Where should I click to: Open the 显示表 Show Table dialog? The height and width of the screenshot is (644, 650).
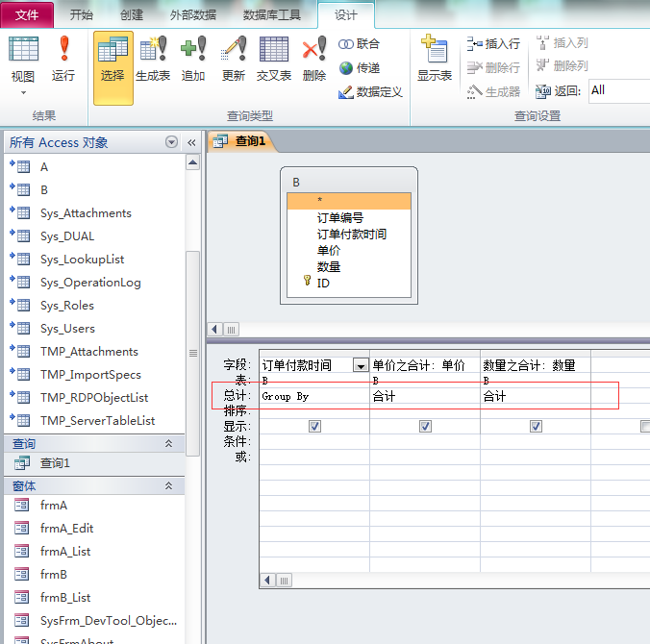435,58
